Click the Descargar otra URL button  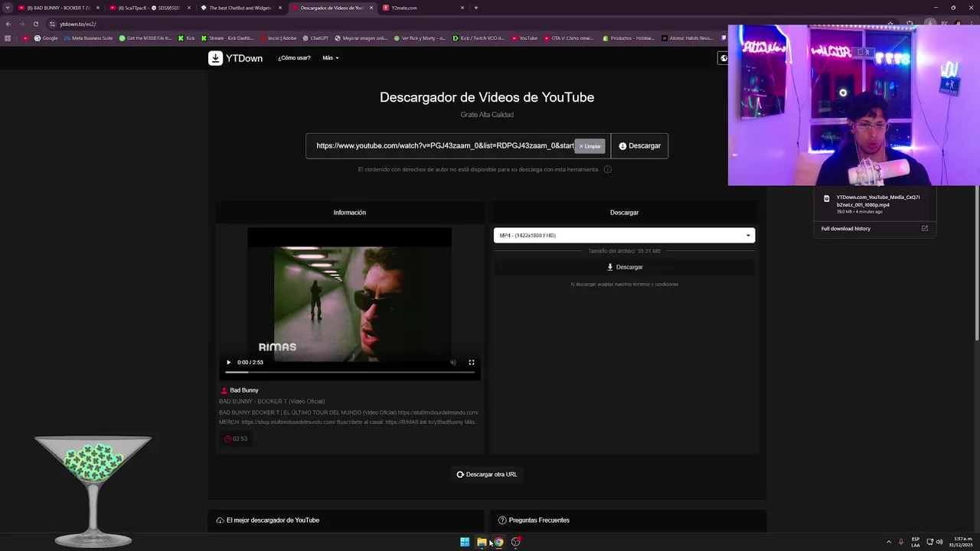(x=487, y=474)
